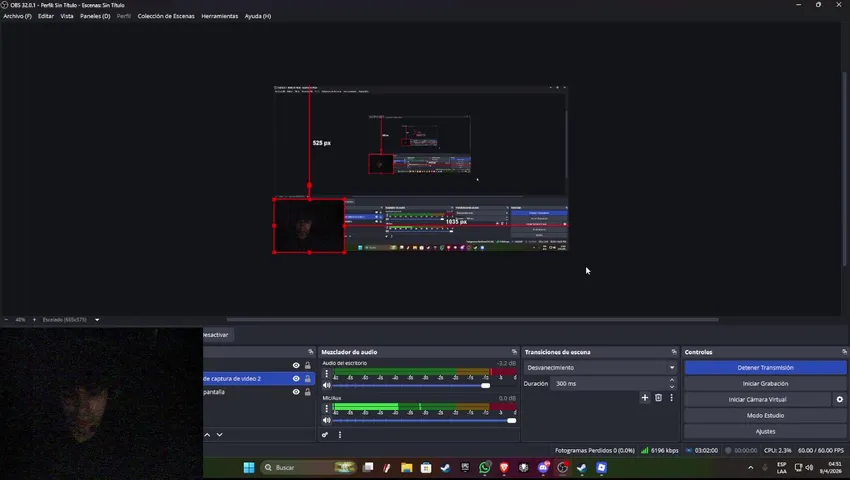Click the Mic/Aux volume slider handle
Image resolution: width=850 pixels, height=480 pixels.
[512, 420]
